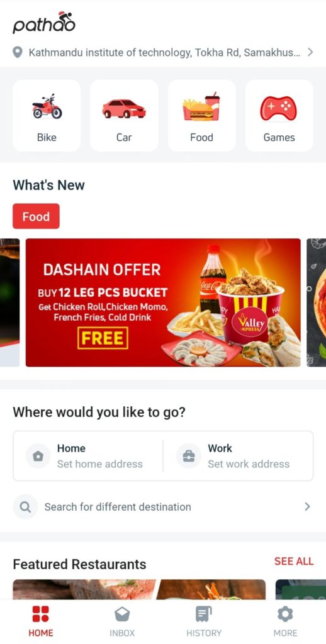Go to the More settings tab
The image size is (326, 644).
[285, 622]
